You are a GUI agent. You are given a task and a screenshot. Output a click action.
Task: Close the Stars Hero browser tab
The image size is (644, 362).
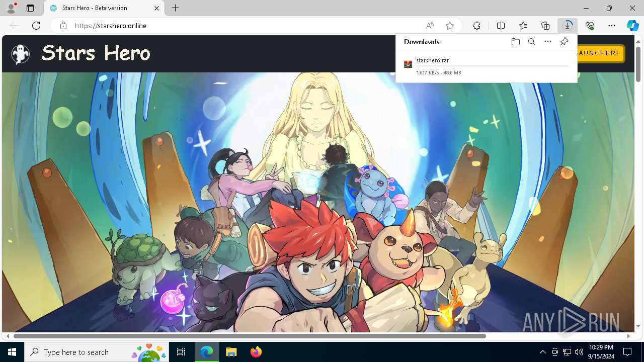pyautogui.click(x=157, y=8)
